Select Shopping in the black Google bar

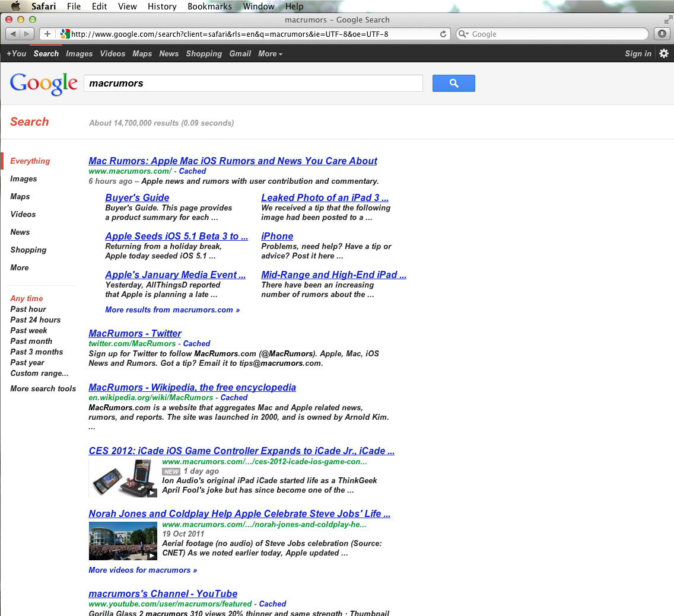[x=204, y=54]
